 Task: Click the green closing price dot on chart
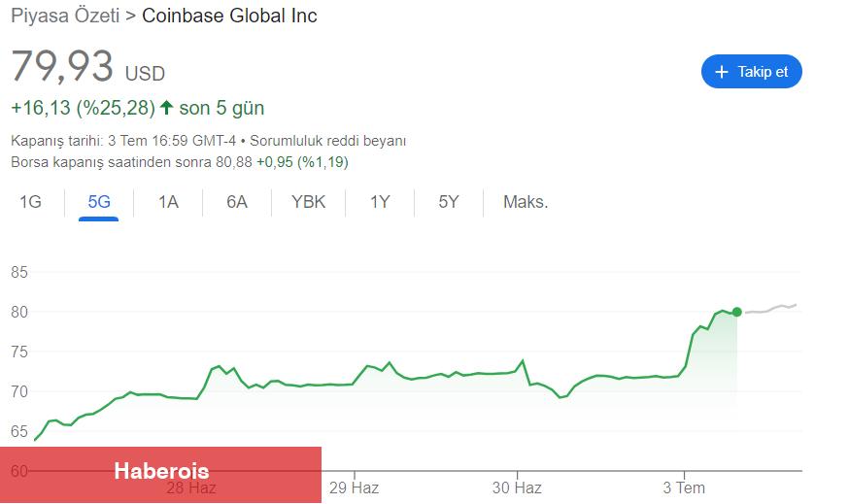click(x=737, y=312)
